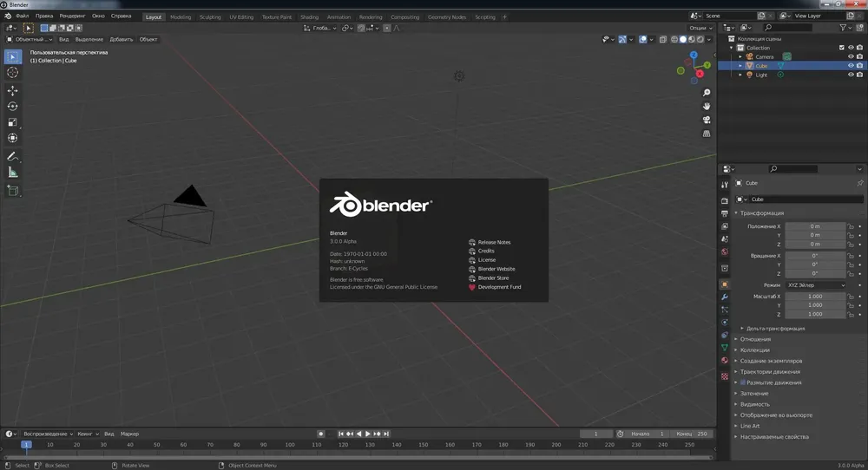Enable the motion blur (Размытие движения) checkbox

click(x=743, y=382)
